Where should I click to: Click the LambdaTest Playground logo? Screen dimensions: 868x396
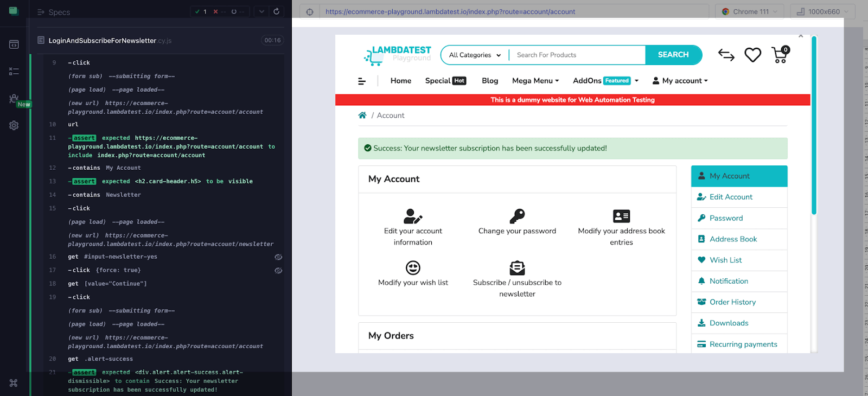[397, 55]
